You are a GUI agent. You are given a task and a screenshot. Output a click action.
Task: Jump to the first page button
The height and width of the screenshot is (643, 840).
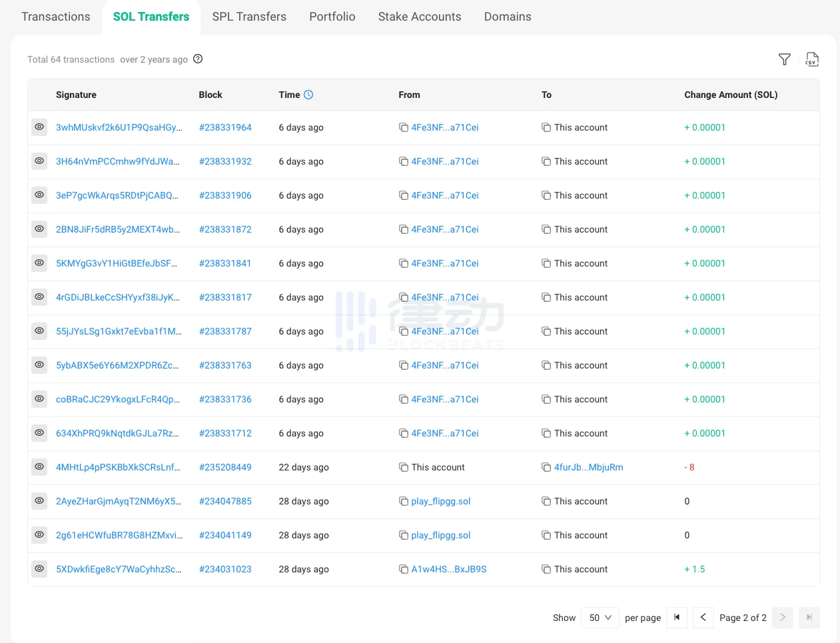click(x=677, y=618)
